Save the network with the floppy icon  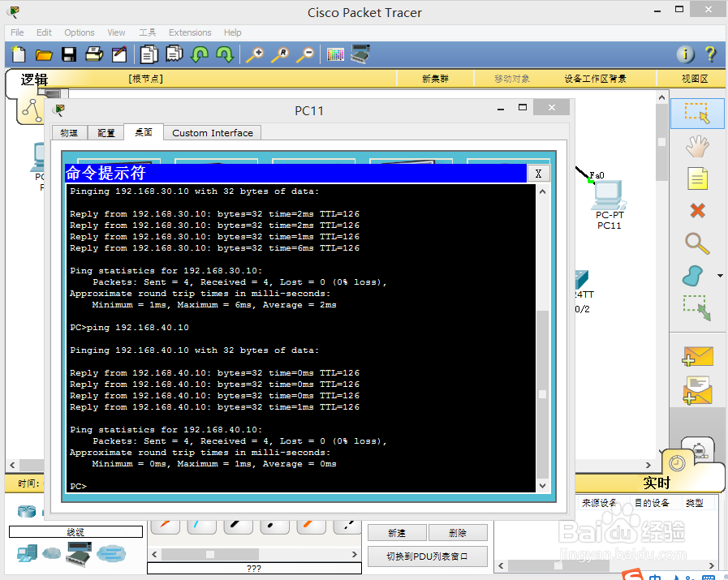click(x=69, y=54)
